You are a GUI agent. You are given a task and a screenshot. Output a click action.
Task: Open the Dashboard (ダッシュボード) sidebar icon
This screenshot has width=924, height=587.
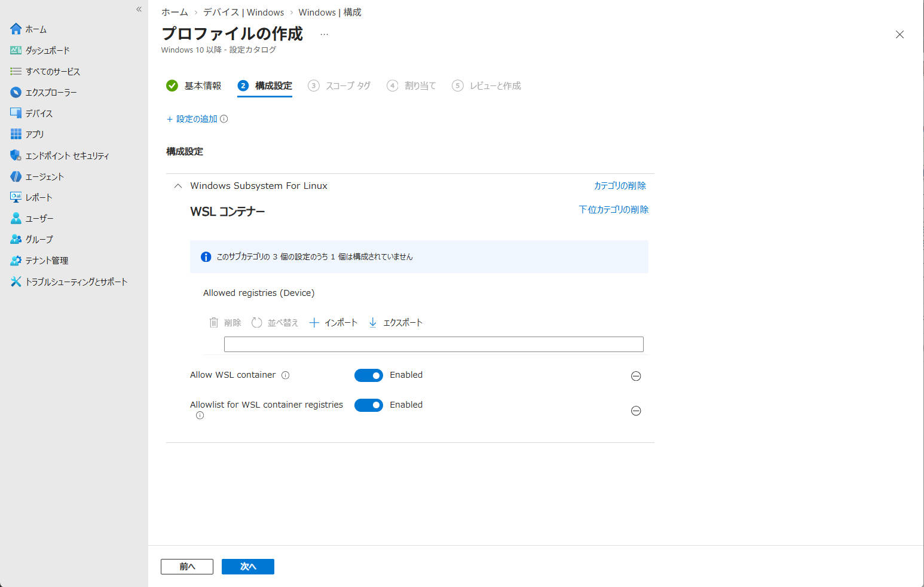[16, 50]
